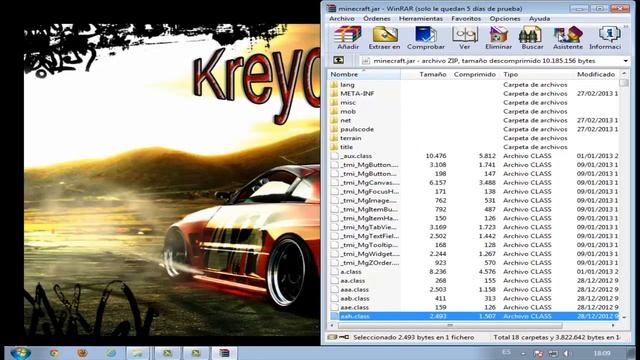Select the _aux.class file
This screenshot has width=640, height=360.
pyautogui.click(x=356, y=156)
